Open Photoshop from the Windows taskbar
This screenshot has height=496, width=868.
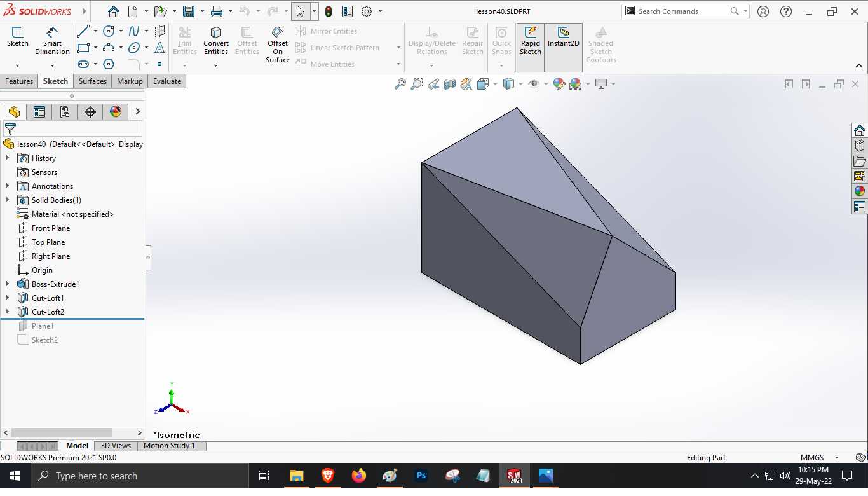click(421, 476)
